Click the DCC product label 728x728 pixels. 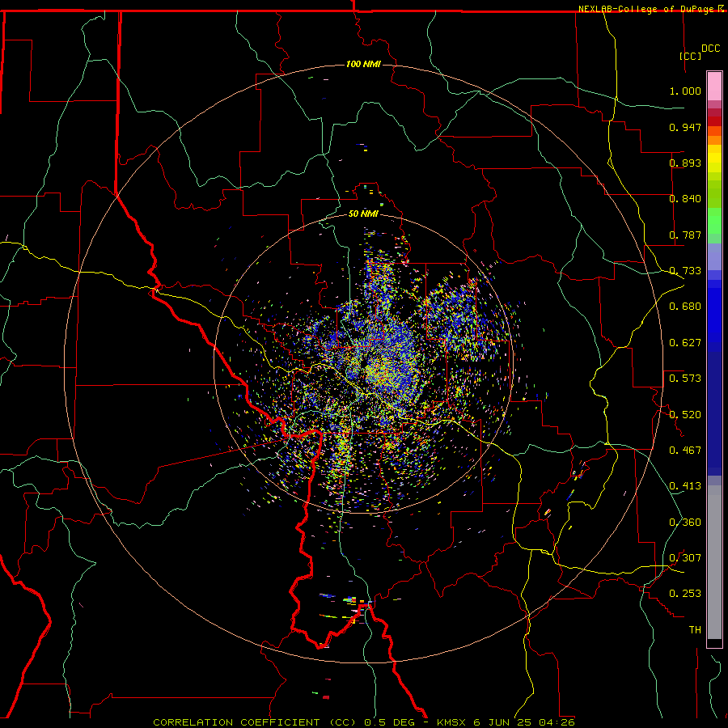(710, 49)
